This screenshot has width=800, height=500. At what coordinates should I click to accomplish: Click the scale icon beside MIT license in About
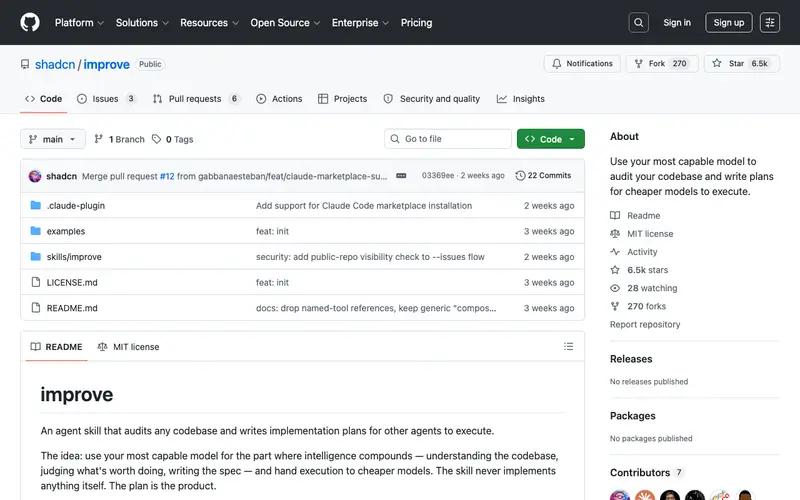point(615,233)
